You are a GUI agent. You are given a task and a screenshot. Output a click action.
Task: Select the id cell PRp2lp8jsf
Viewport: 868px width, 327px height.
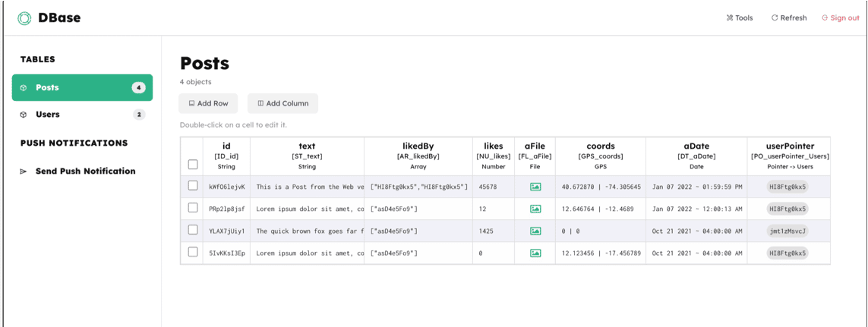click(x=227, y=209)
